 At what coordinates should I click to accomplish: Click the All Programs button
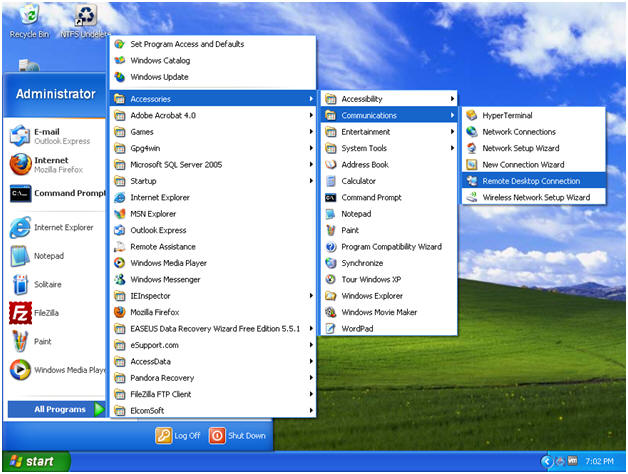coord(56,409)
